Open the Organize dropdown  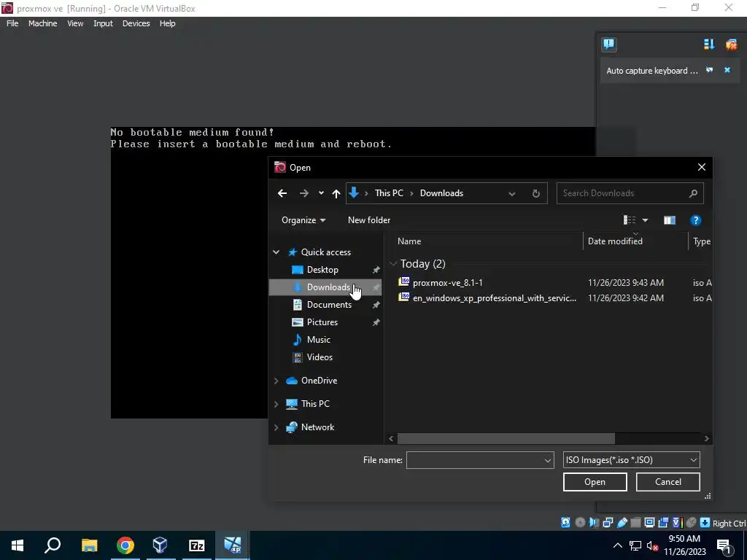[303, 220]
